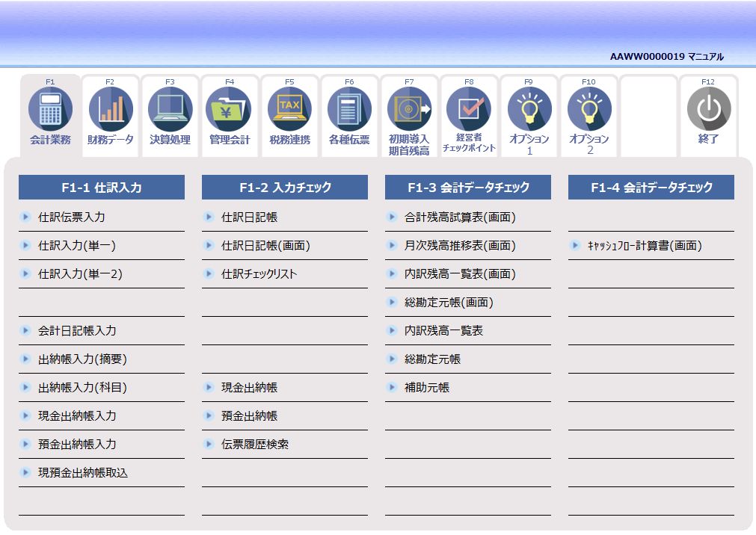
Task: Choose 現金出納帳 under F1-2 入力チェック
Action: tap(239, 388)
